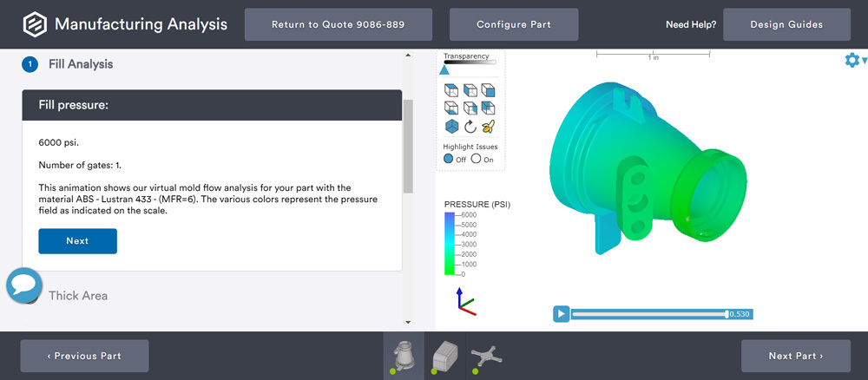Set Highlight Issues to On

click(476, 159)
